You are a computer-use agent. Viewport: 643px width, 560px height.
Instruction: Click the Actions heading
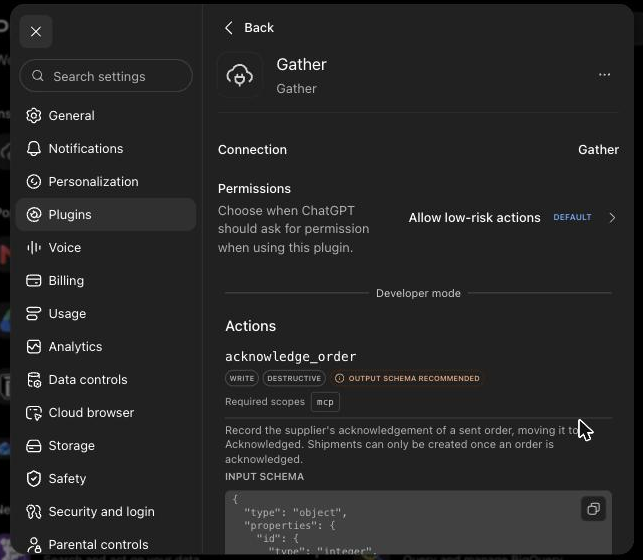[x=251, y=326]
